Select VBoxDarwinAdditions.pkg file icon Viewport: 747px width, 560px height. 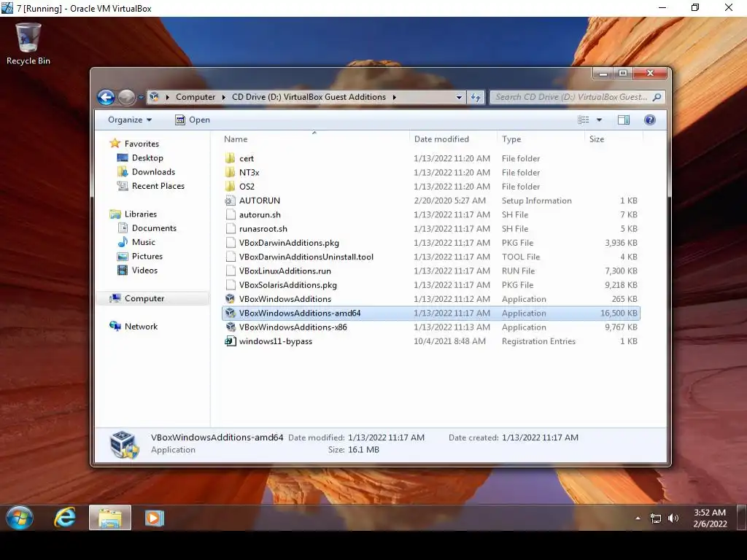click(230, 242)
